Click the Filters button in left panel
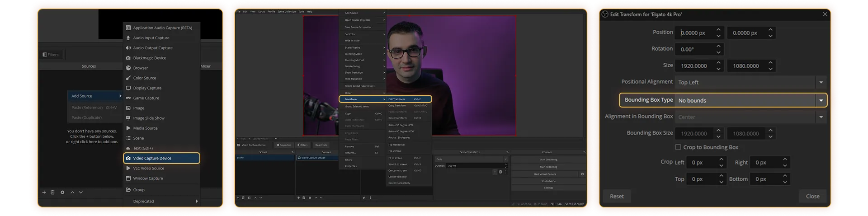Image resolution: width=868 pixels, height=216 pixels. click(51, 55)
